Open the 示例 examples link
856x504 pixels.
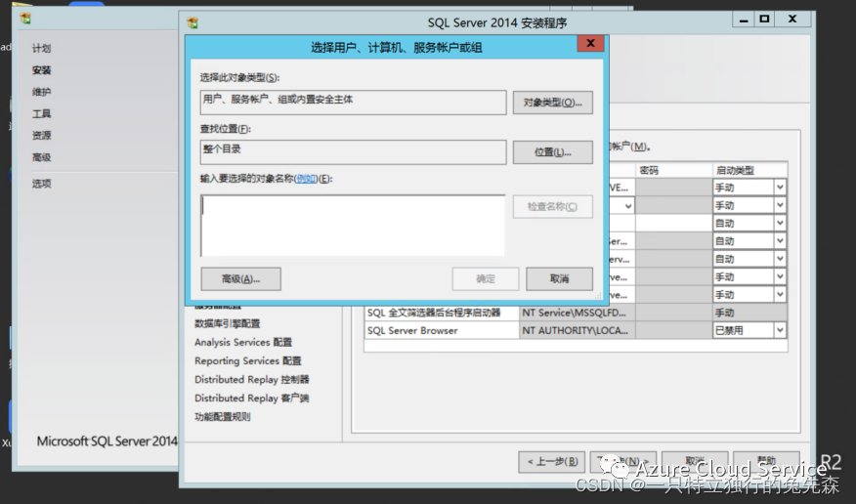[306, 179]
